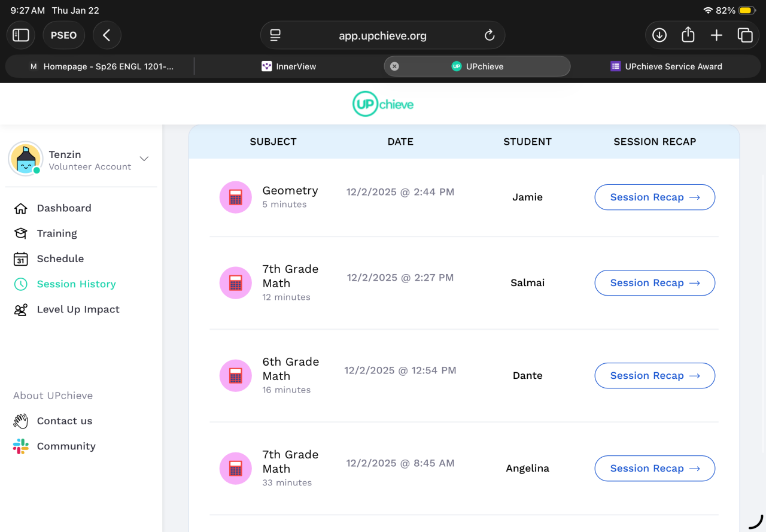Screen dimensions: 766x532
Task: Click the Contact us waving hand icon
Action: point(21,421)
